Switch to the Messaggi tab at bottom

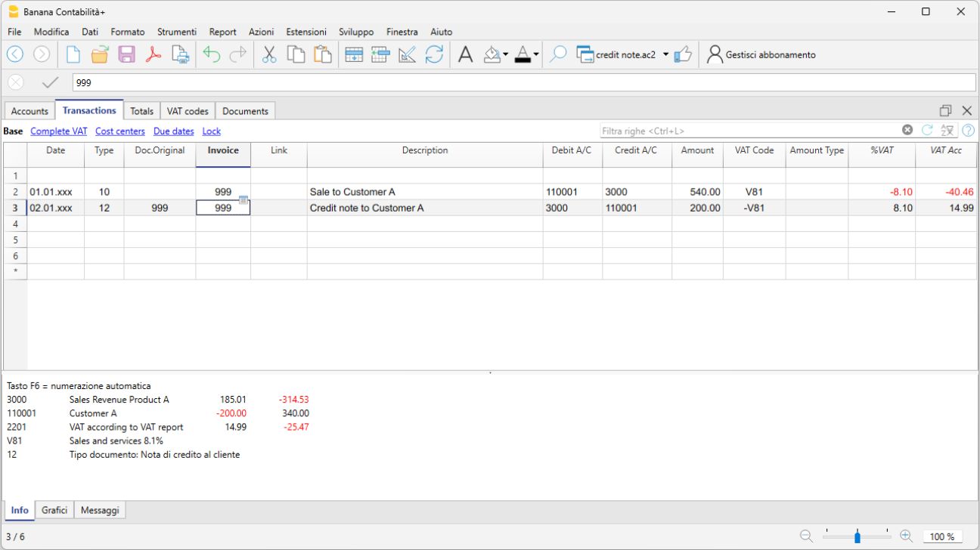point(101,510)
